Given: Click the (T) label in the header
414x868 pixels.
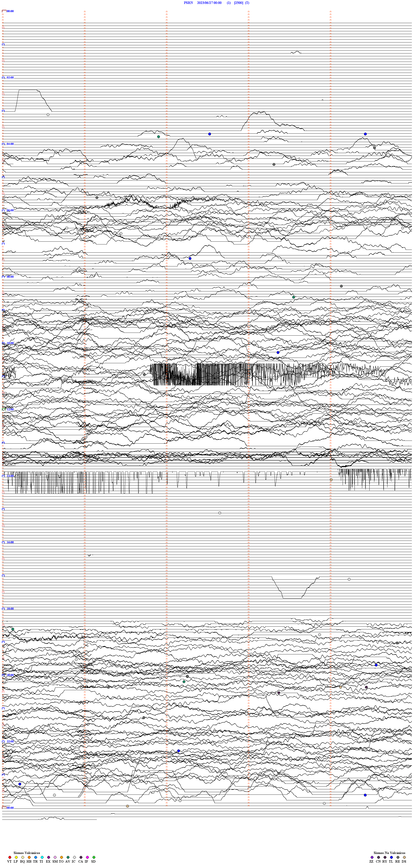Looking at the screenshot, I should pyautogui.click(x=247, y=3).
